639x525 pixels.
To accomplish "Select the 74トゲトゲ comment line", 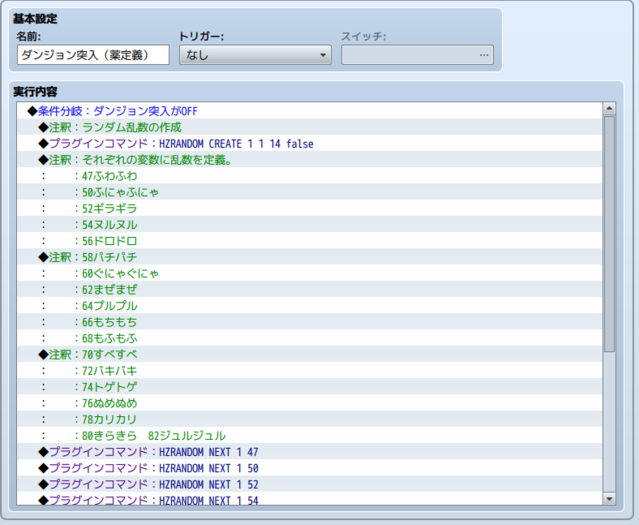I will point(309,387).
